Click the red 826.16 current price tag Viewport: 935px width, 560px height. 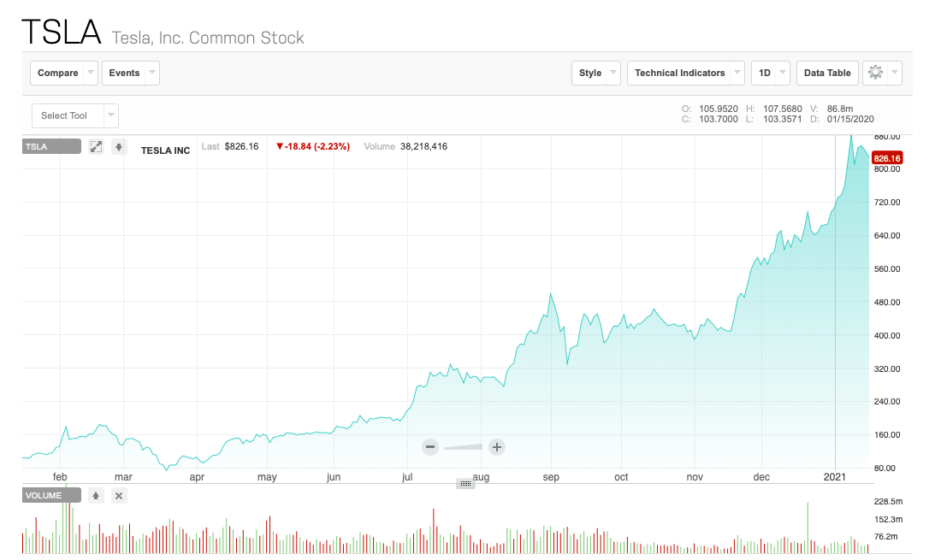(888, 158)
